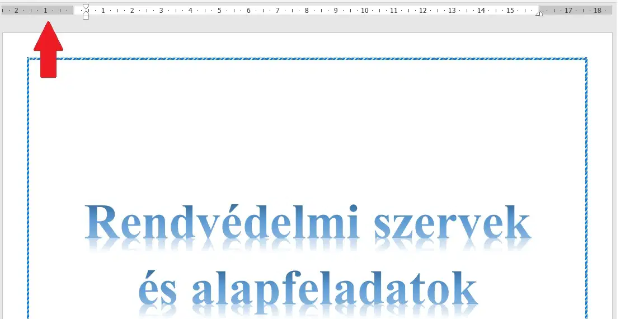Select the Right Indent marker on ruler

tap(539, 13)
